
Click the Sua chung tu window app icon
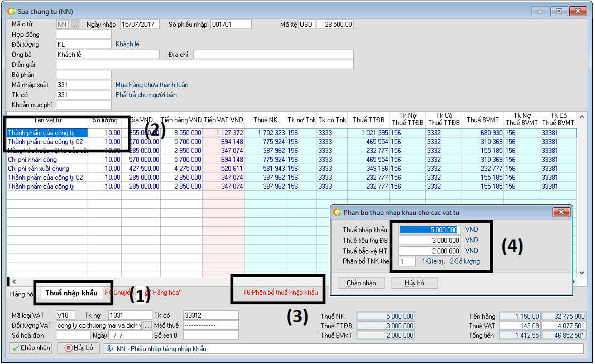pyautogui.click(x=11, y=11)
